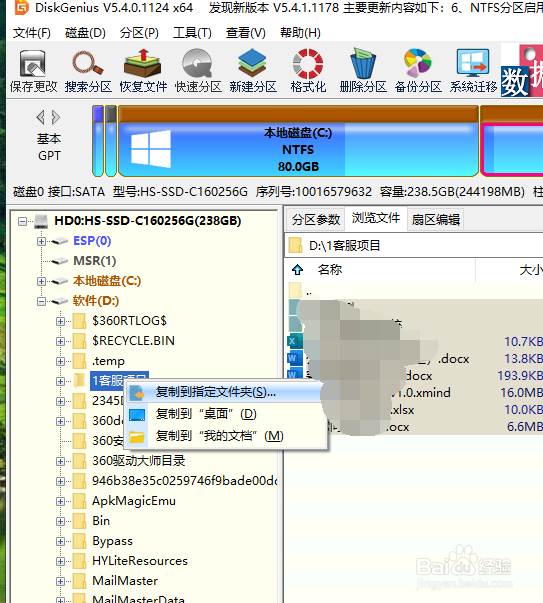The image size is (543, 603).
Task: Select 本地磁盘(C:) NTFS 80.0GB partition bar
Action: click(298, 141)
